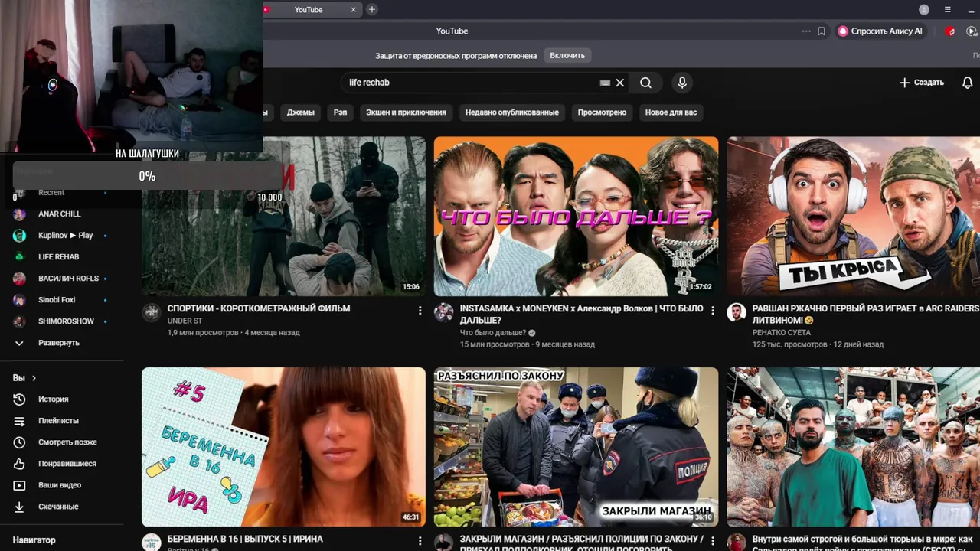Open the browser hamburger menu

pyautogui.click(x=948, y=10)
